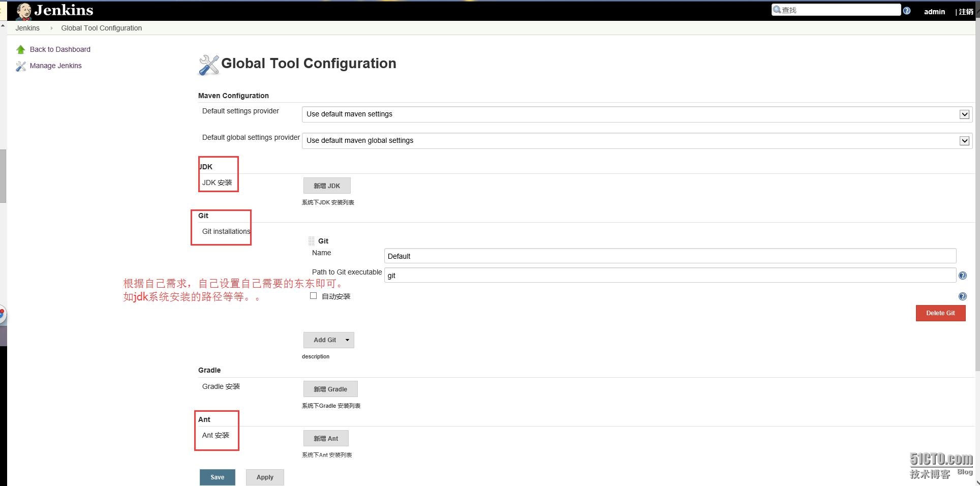This screenshot has height=486, width=980.
Task: Click the Jenkins butler logo icon
Action: (23, 11)
